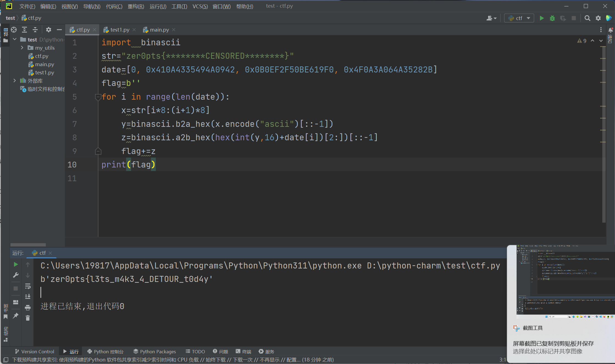Clear run console with trash icon
615x364 pixels.
point(27,318)
